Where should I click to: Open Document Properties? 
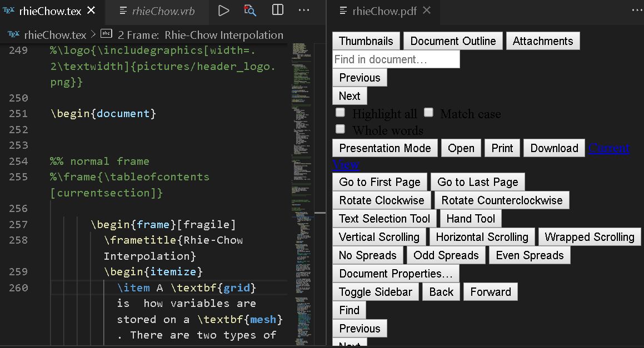coord(396,274)
